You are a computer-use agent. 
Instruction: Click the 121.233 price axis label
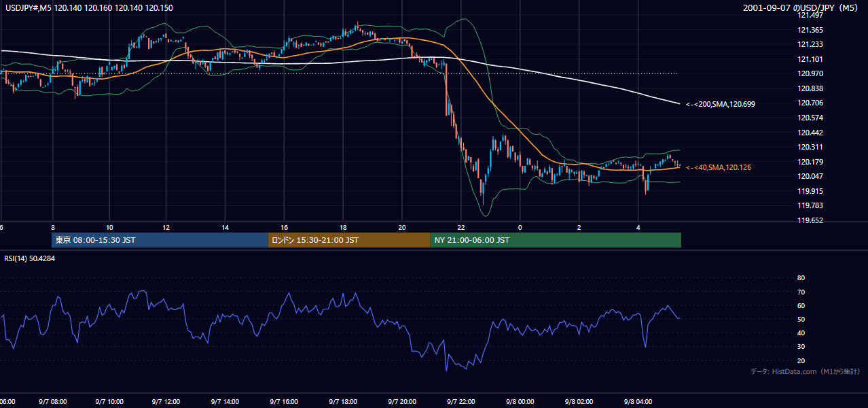click(809, 44)
